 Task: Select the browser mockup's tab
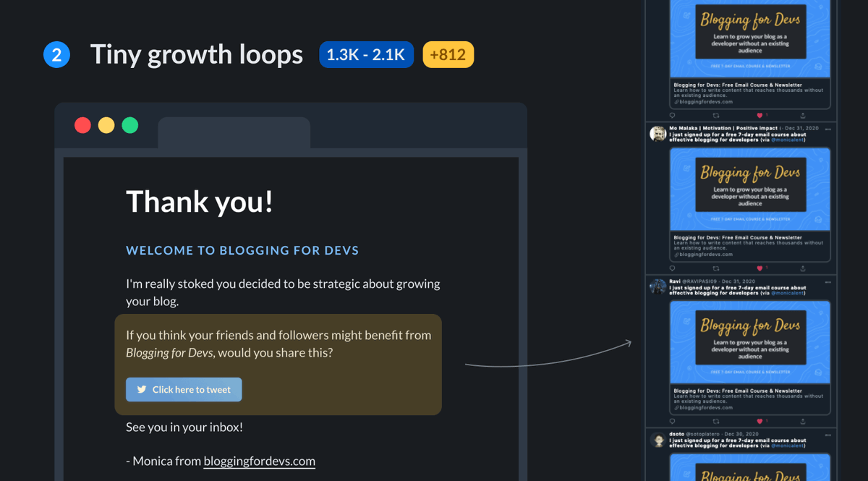click(x=234, y=133)
